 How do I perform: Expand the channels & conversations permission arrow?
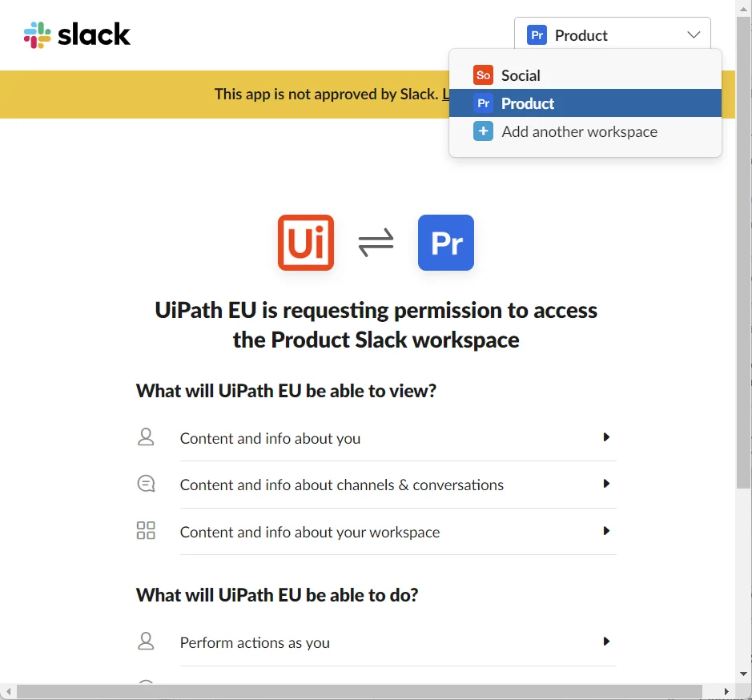[606, 484]
